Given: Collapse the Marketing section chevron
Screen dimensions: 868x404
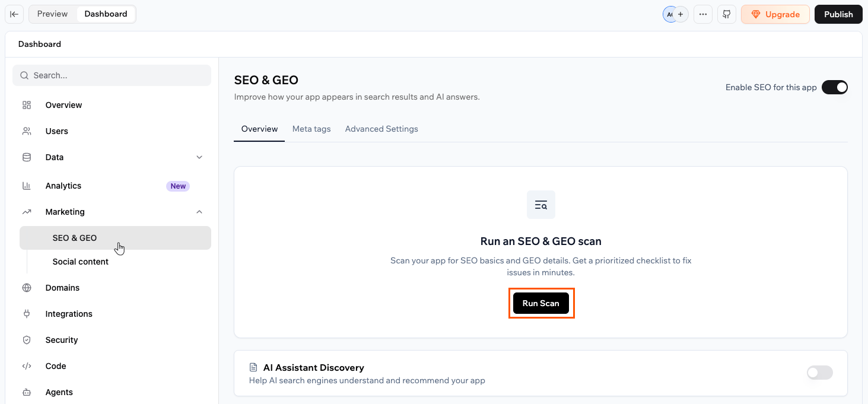Looking at the screenshot, I should tap(199, 212).
